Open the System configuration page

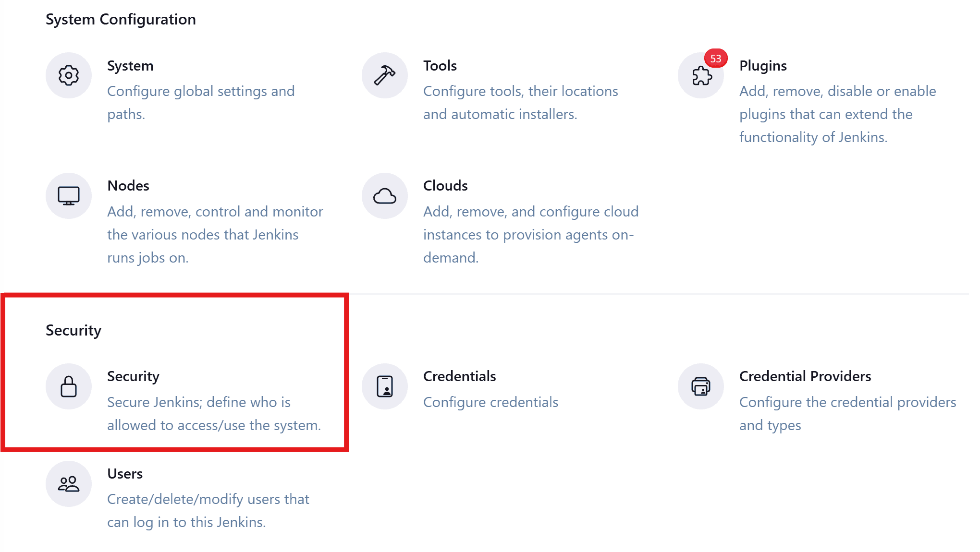[x=130, y=66]
